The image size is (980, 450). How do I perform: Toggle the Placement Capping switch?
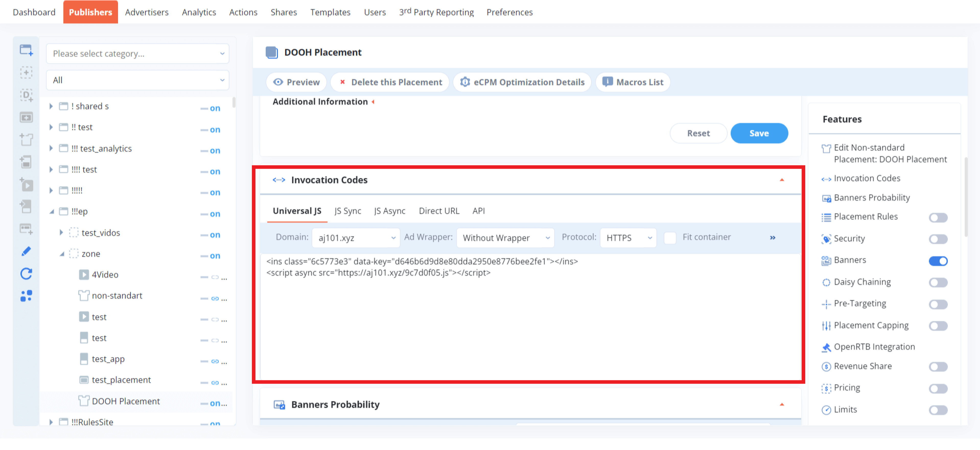tap(938, 326)
